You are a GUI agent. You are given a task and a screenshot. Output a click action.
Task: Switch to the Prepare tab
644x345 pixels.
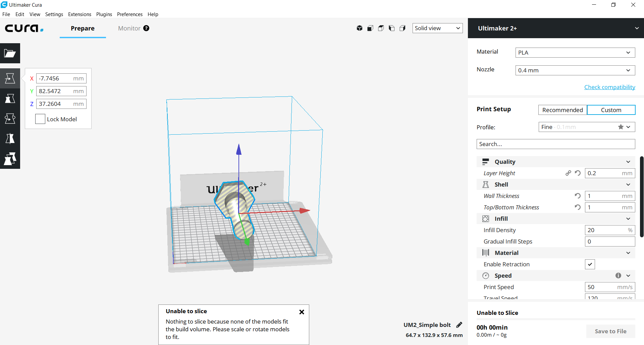click(83, 28)
